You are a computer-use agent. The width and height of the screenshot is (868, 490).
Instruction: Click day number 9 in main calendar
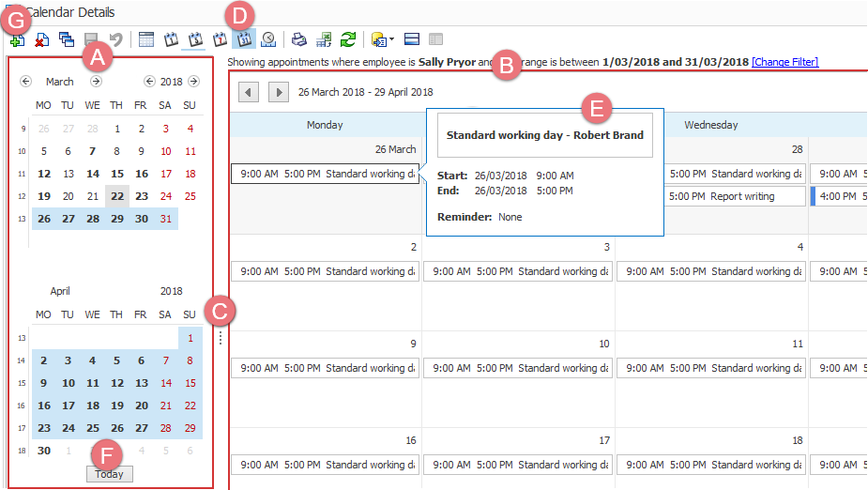pos(413,344)
